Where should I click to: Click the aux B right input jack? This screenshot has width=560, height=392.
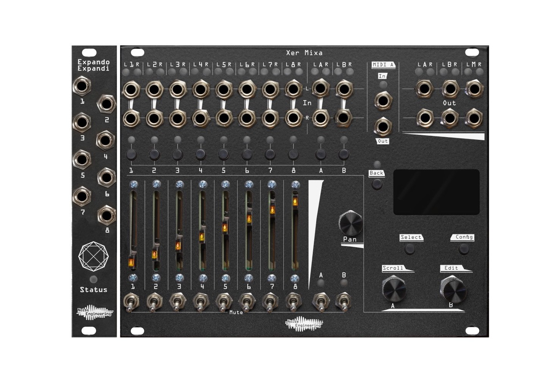pos(344,118)
